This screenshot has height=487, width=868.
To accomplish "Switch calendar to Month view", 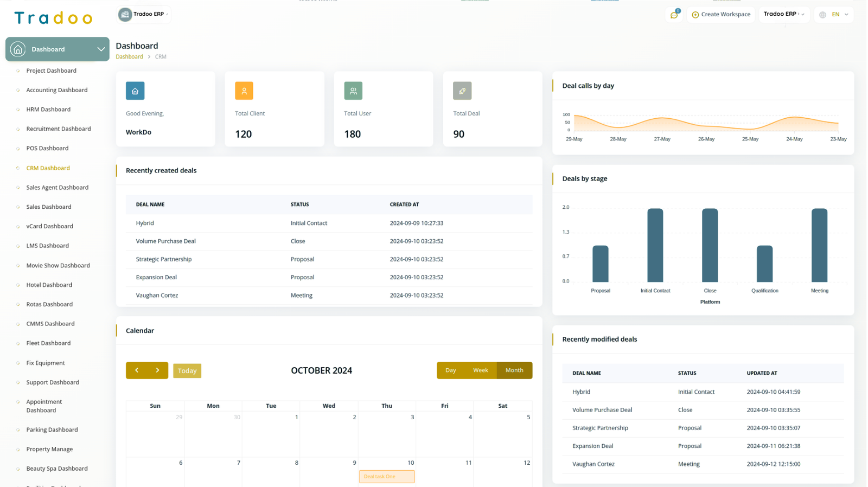I will point(514,370).
